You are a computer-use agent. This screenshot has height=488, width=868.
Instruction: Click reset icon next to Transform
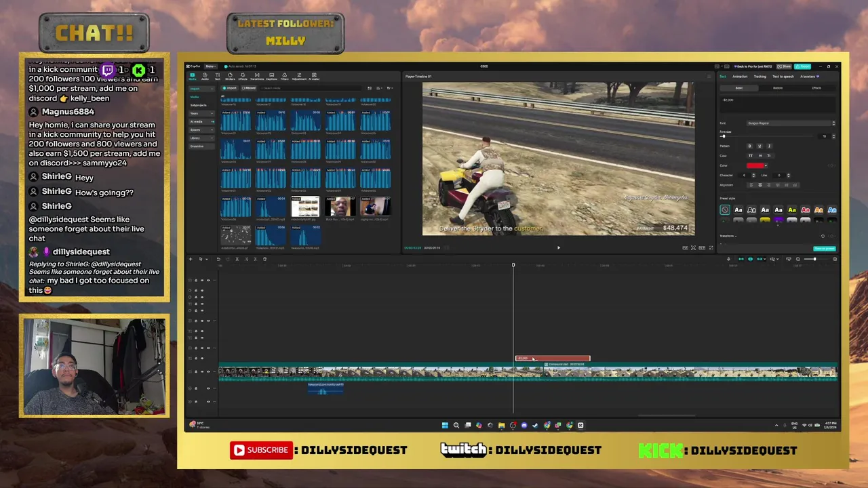[x=823, y=236]
